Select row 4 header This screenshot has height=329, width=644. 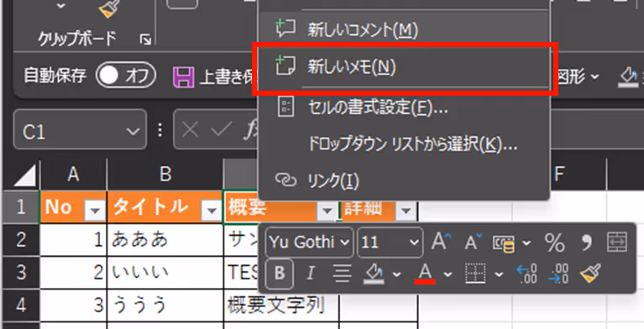[x=21, y=305]
